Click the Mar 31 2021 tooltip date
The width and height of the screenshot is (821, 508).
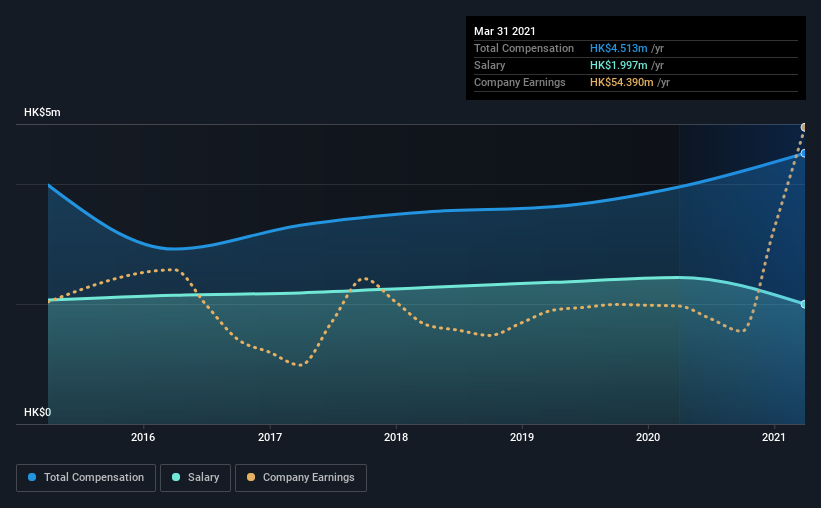click(505, 31)
